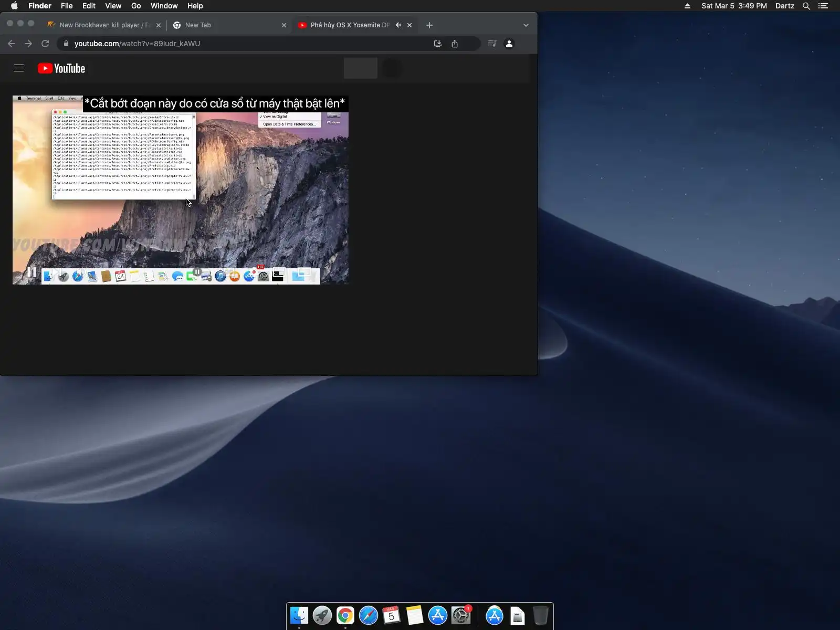
Task: Open the disk image document in the Dock
Action: click(518, 615)
